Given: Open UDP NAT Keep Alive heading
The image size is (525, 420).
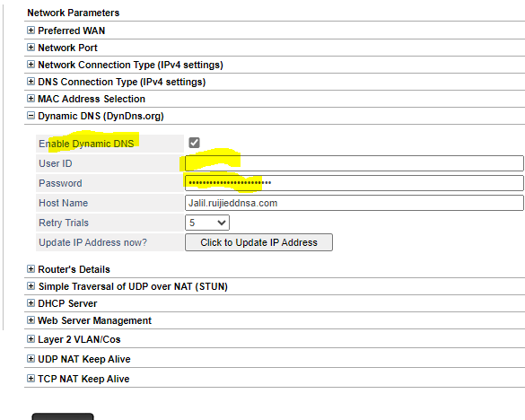Looking at the screenshot, I should (84, 359).
